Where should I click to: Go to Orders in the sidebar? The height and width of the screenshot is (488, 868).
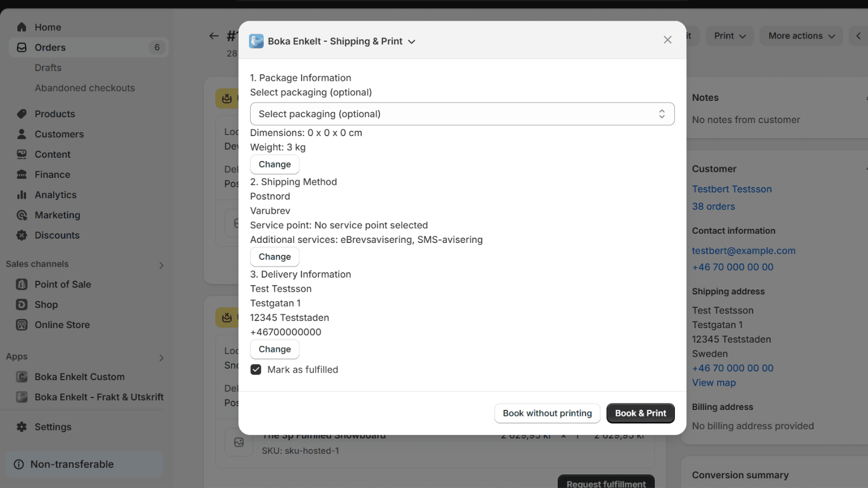(50, 48)
